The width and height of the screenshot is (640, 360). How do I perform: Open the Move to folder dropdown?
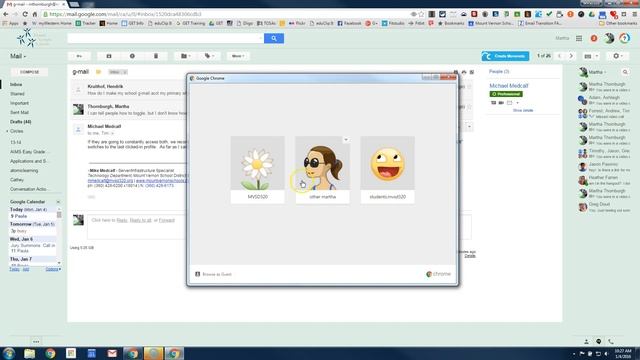pos(186,56)
